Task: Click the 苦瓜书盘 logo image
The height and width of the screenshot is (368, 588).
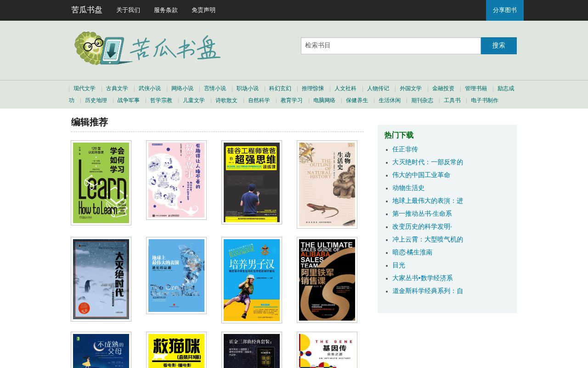Action: (147, 48)
